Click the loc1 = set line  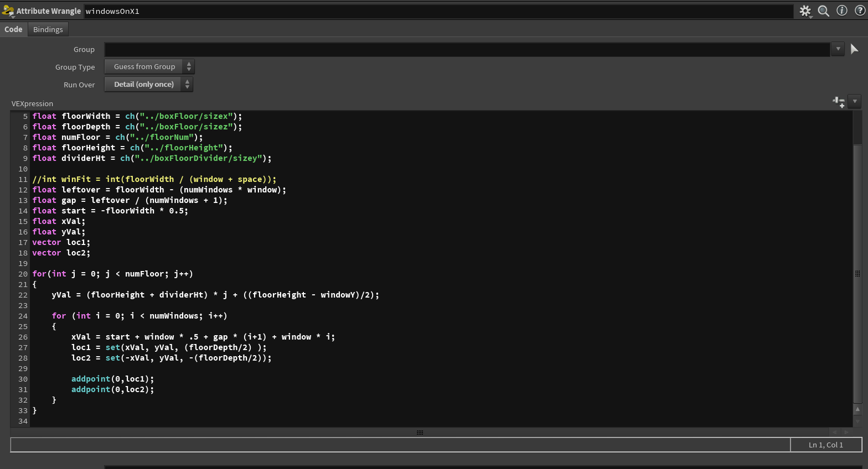point(169,347)
